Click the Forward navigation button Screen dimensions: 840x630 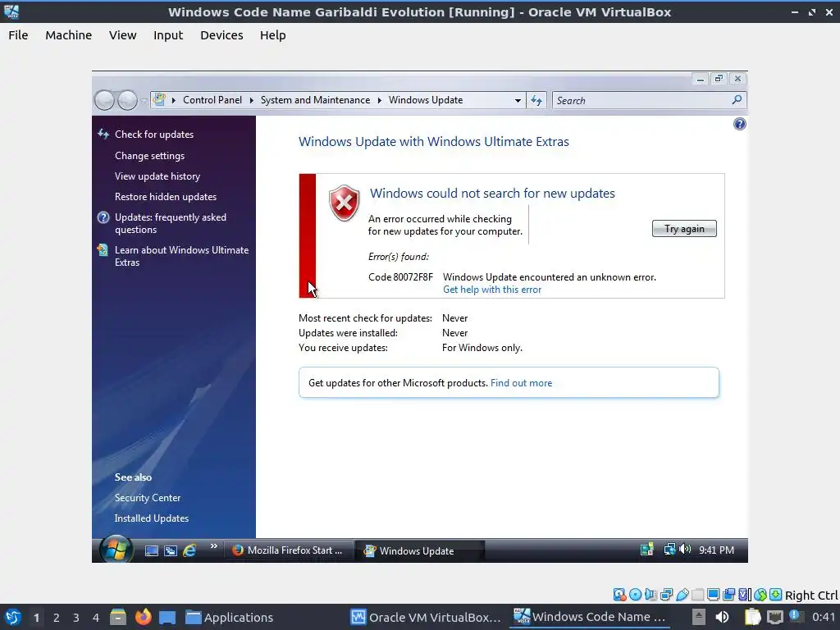[x=127, y=100]
